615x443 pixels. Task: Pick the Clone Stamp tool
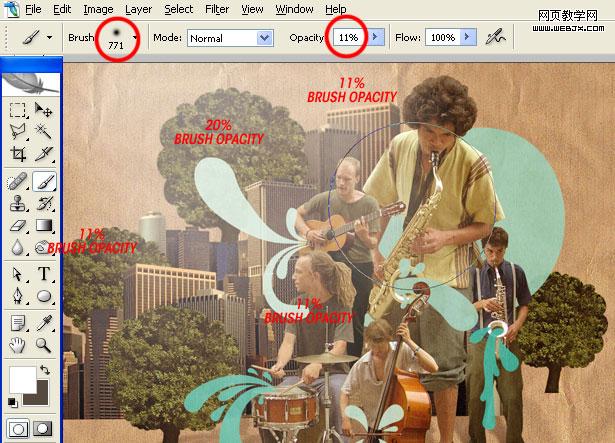coord(18,203)
